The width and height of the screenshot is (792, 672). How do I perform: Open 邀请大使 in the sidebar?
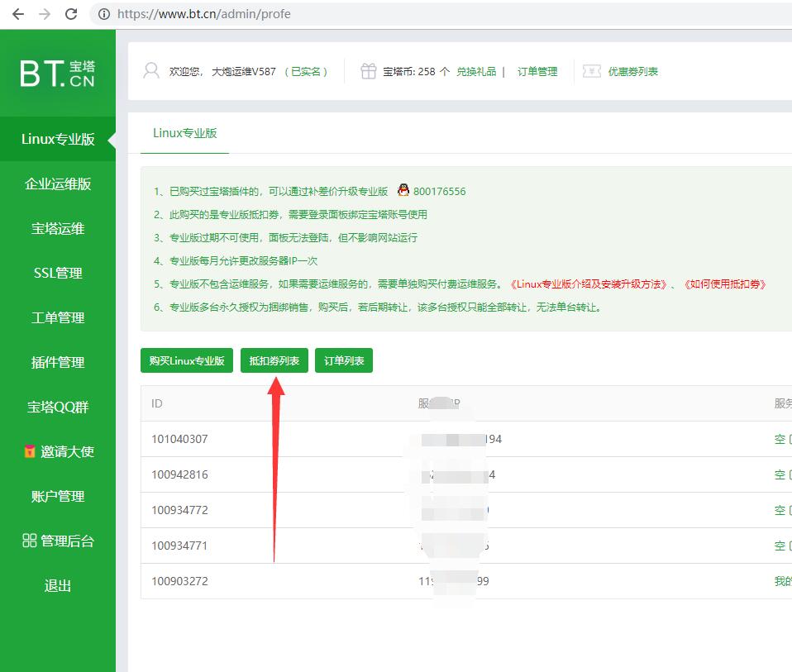click(58, 451)
